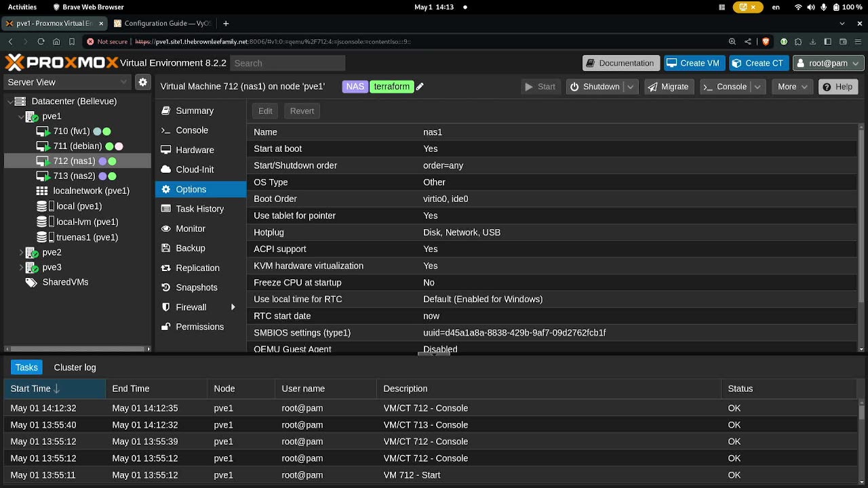Click the Proxmox logo

click(61, 63)
